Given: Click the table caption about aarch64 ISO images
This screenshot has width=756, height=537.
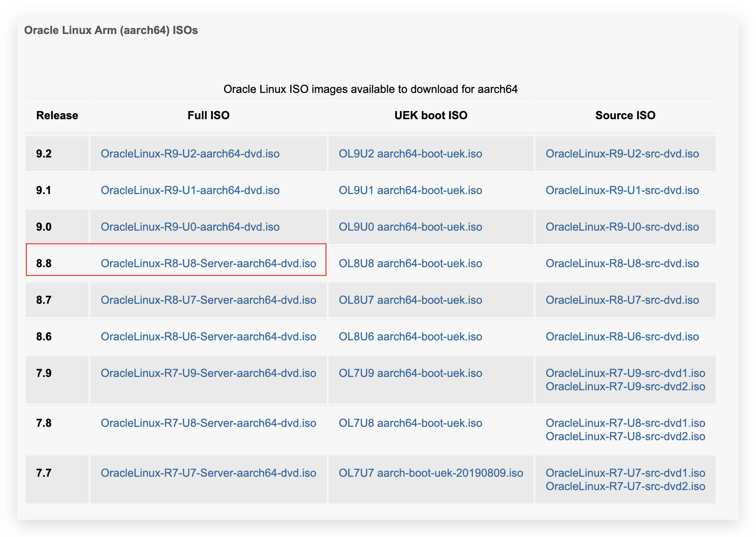Looking at the screenshot, I should coord(371,89).
